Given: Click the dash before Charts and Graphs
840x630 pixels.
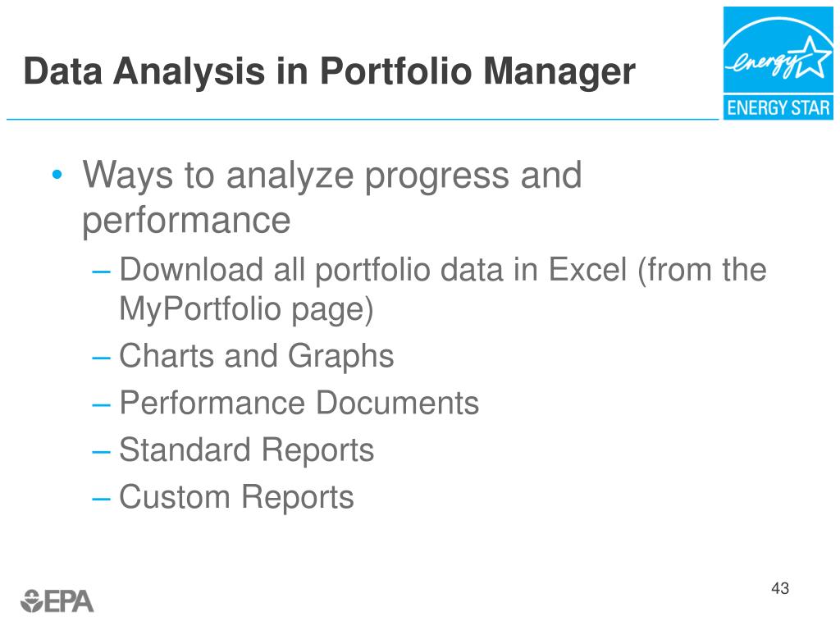Looking at the screenshot, I should click(x=101, y=358).
